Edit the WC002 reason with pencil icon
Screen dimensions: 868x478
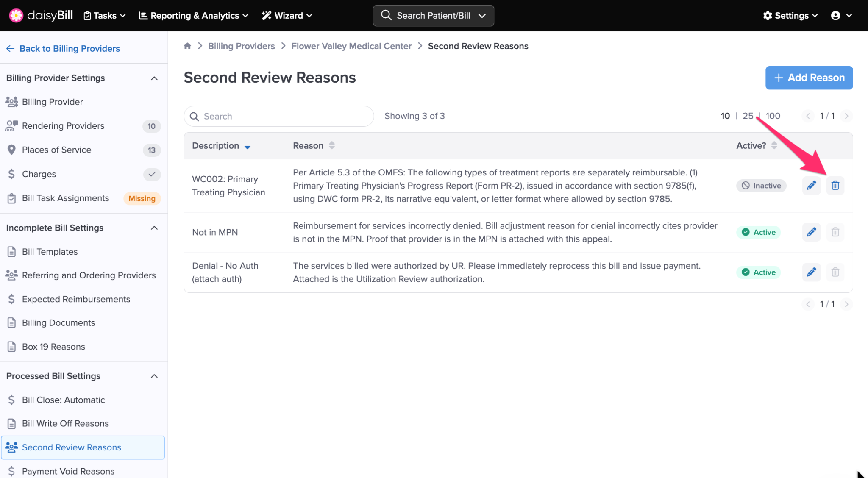[811, 186]
